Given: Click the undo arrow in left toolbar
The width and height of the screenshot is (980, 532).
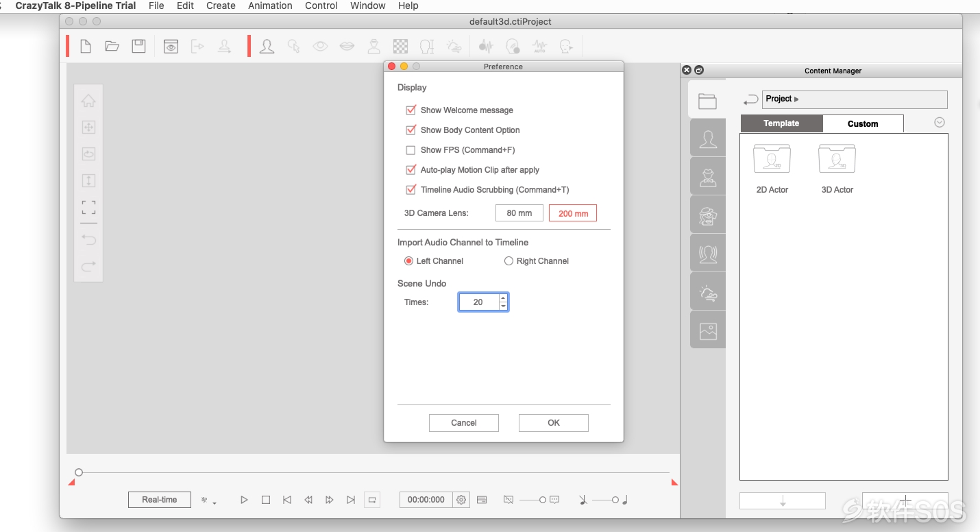Looking at the screenshot, I should point(88,239).
